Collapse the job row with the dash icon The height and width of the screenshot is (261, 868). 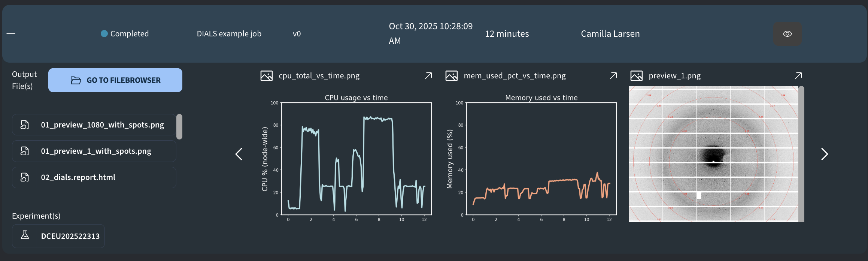(x=11, y=34)
